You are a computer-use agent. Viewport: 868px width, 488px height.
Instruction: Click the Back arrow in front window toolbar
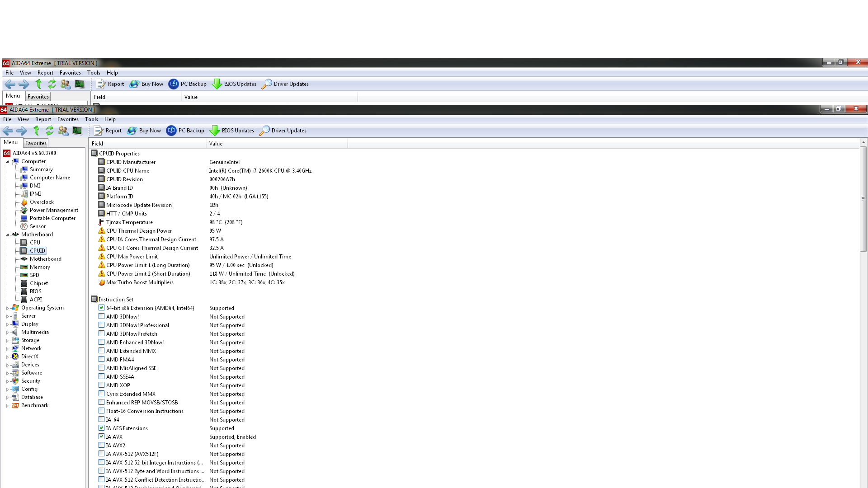click(8, 131)
